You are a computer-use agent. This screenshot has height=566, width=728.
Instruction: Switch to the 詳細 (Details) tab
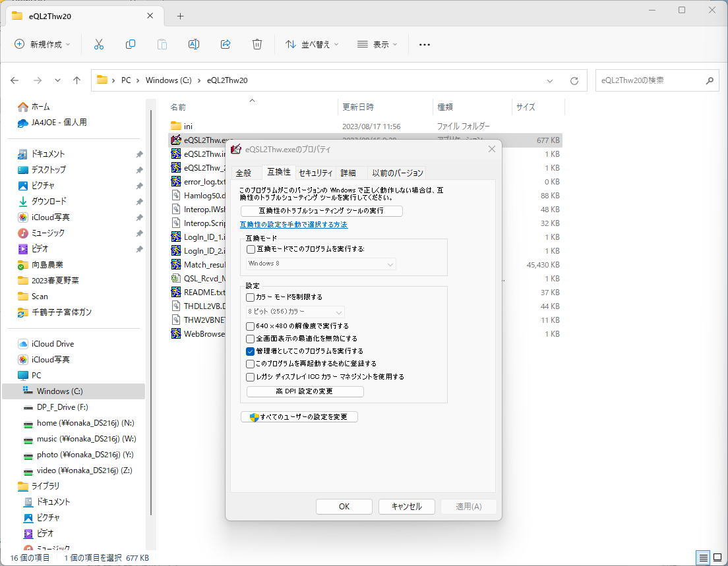348,173
